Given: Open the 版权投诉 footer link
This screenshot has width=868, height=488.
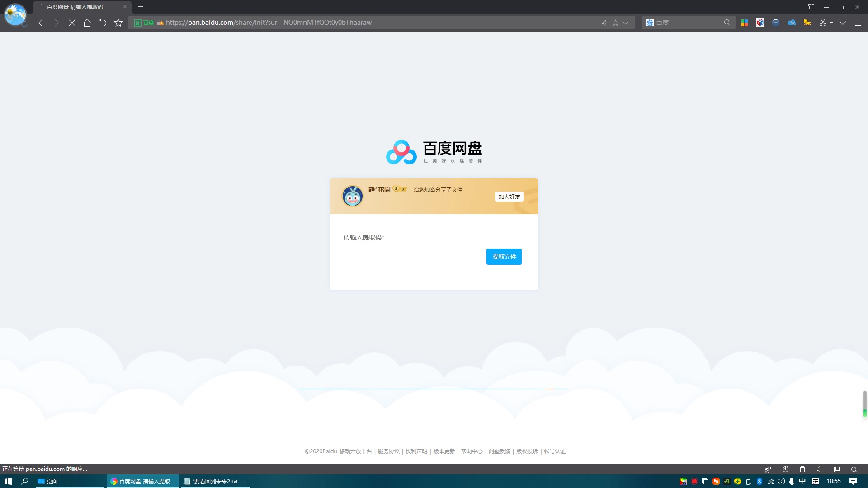Looking at the screenshot, I should point(527,451).
